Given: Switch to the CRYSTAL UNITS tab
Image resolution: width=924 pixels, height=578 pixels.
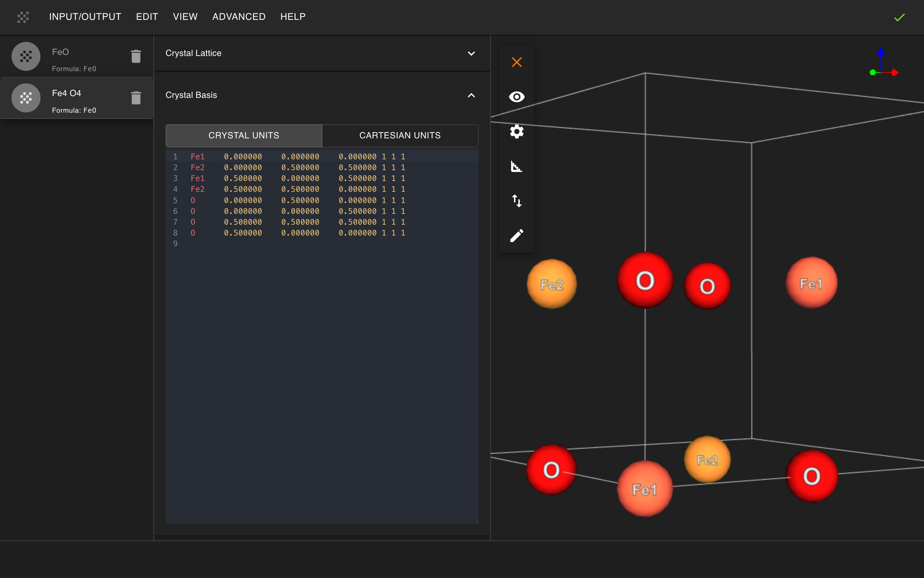Looking at the screenshot, I should pyautogui.click(x=244, y=135).
